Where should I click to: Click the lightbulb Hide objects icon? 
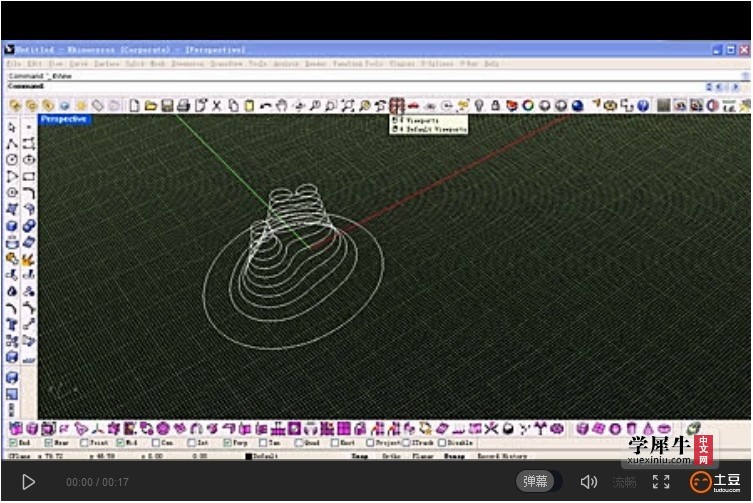click(x=479, y=105)
